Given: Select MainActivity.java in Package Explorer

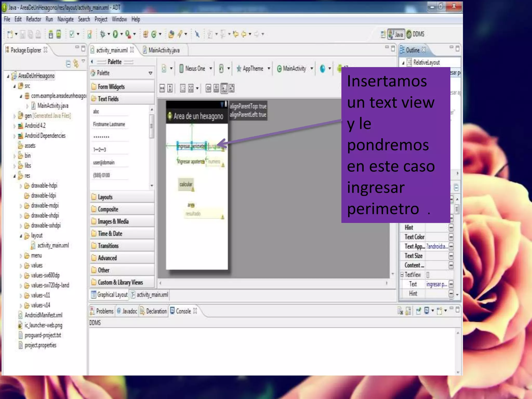Looking at the screenshot, I should [50, 106].
